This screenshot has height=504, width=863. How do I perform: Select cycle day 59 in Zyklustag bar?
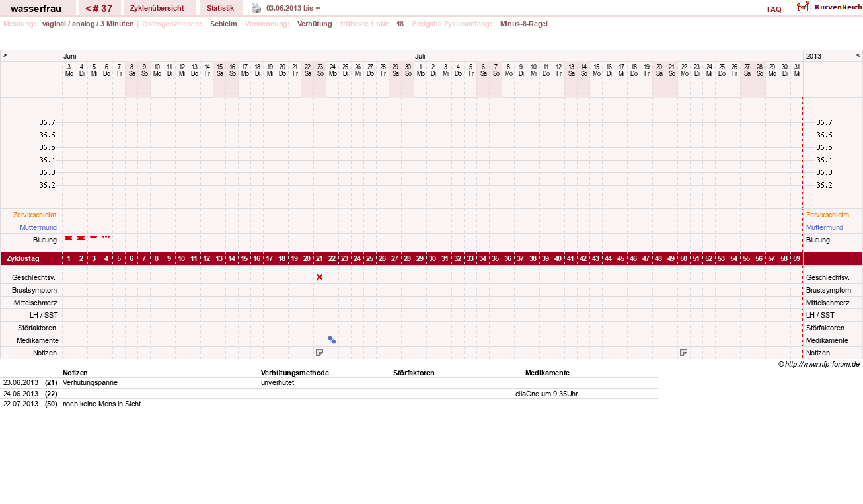pos(797,258)
